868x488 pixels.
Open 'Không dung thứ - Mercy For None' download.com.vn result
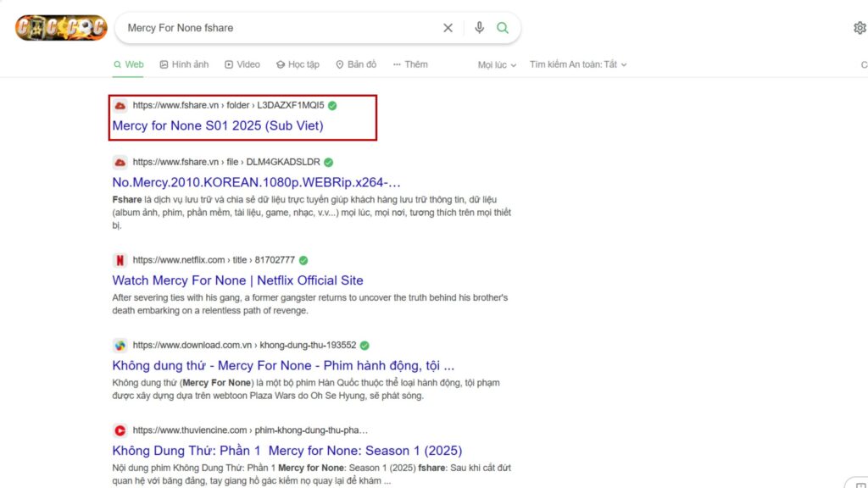283,365
